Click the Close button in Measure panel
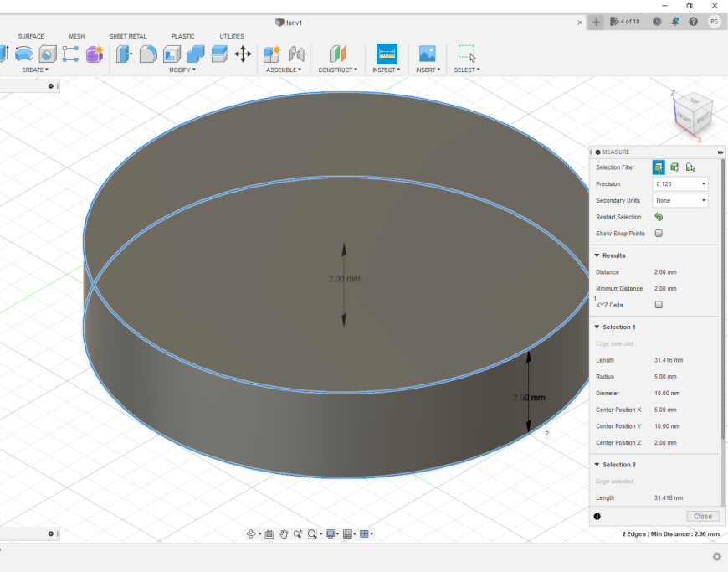 pos(702,516)
